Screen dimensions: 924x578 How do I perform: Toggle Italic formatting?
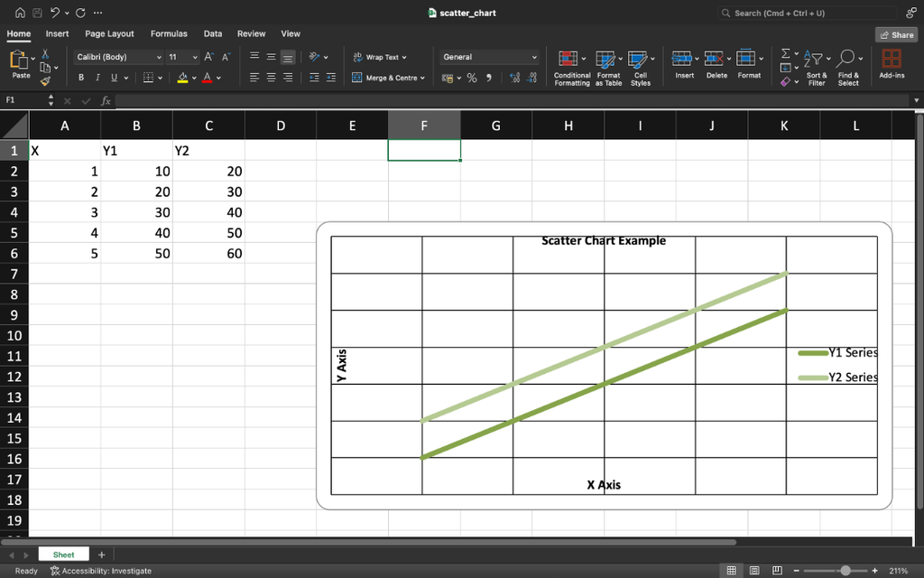pyautogui.click(x=97, y=78)
